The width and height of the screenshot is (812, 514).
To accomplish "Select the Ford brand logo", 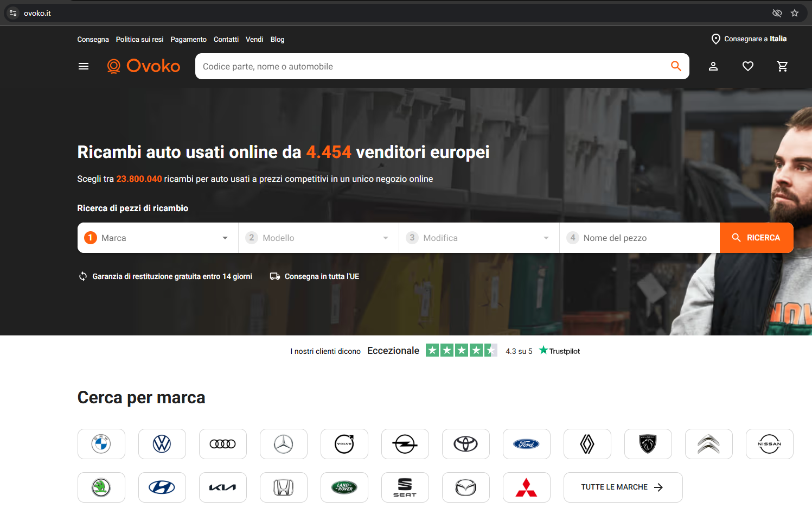I will pyautogui.click(x=527, y=444).
